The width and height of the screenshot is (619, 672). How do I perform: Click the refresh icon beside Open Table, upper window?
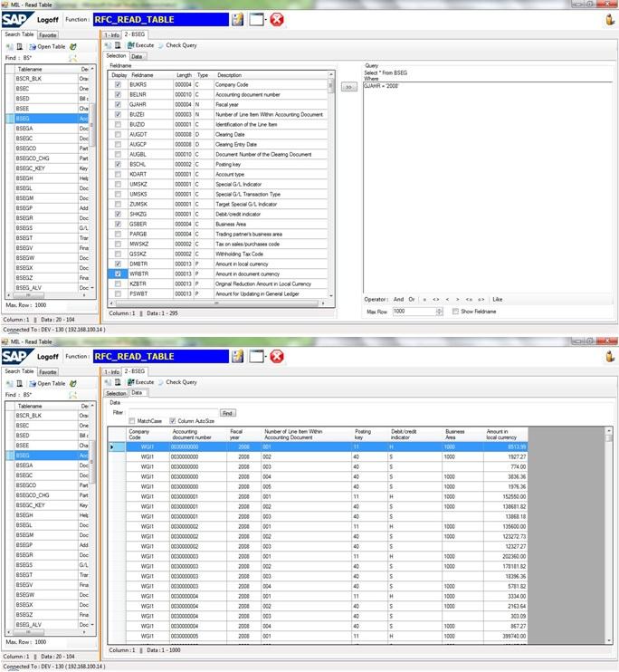[72, 47]
